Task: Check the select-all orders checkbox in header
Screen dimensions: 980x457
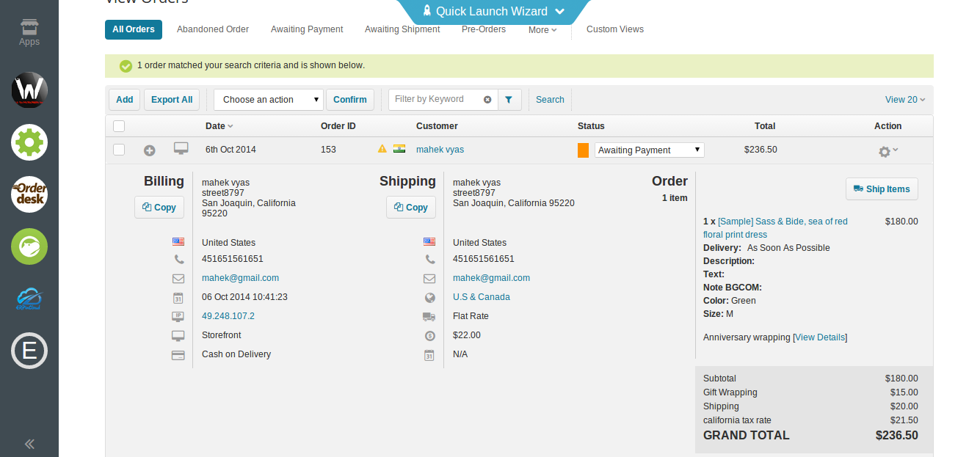Action: 118,125
